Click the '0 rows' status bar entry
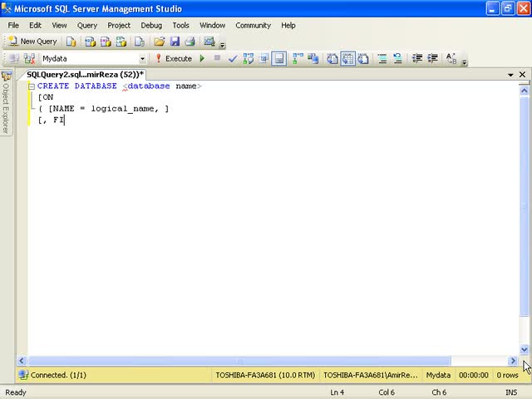 click(507, 375)
